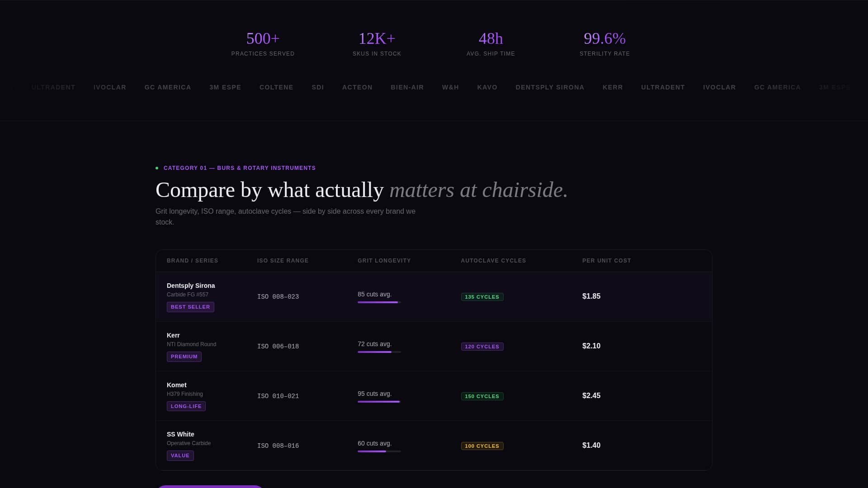The image size is (868, 488).
Task: Click the Best Seller badge
Action: pos(190,307)
